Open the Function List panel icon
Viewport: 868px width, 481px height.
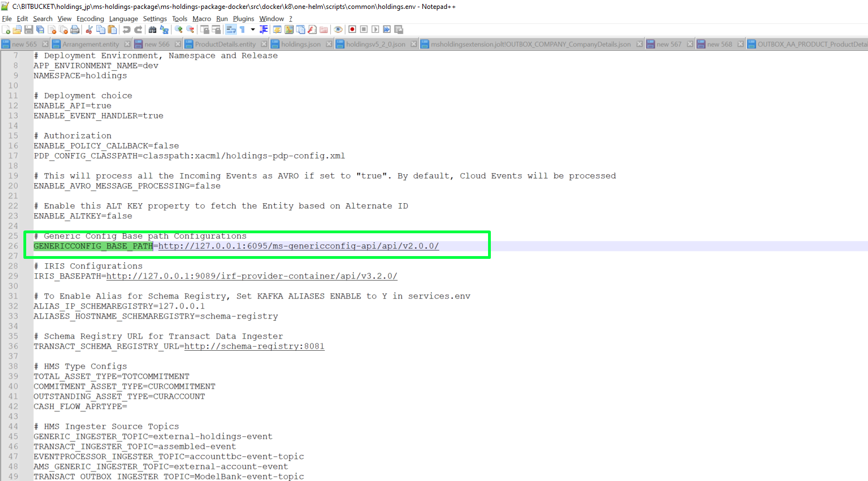tap(312, 30)
